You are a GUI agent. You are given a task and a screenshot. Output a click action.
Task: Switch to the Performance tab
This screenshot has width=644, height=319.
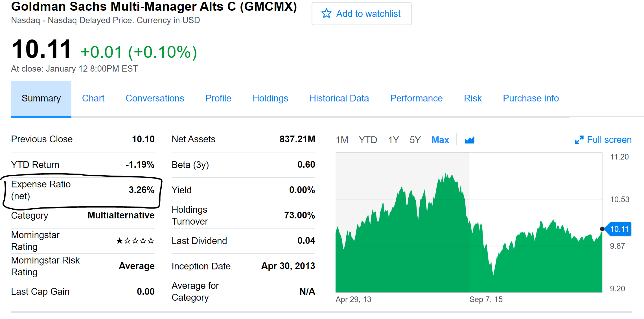(416, 98)
